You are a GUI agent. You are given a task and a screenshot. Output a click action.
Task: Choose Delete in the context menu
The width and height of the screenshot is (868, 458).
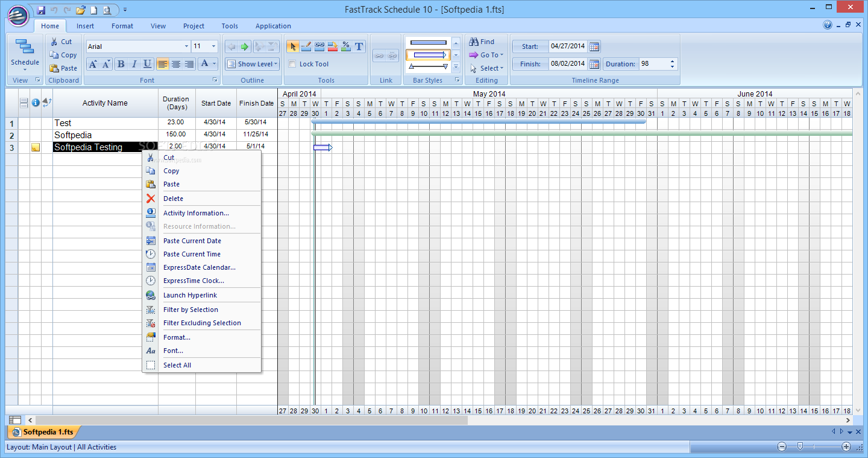click(201, 199)
